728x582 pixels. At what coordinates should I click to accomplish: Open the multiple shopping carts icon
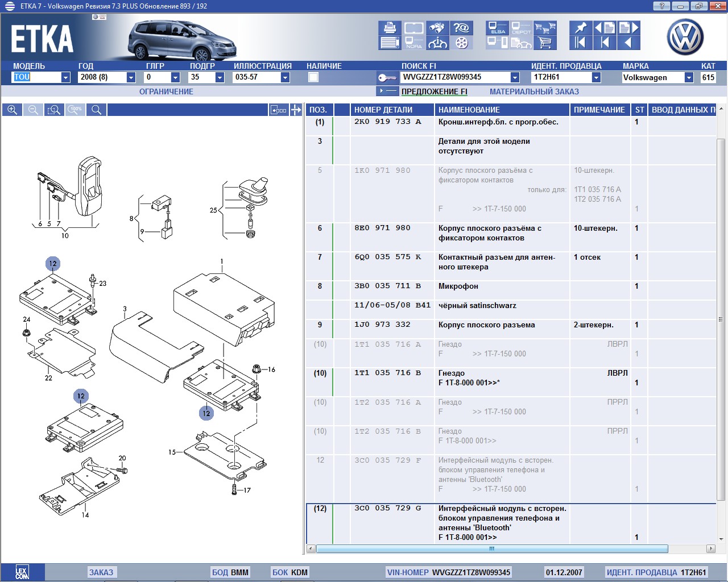point(545,28)
